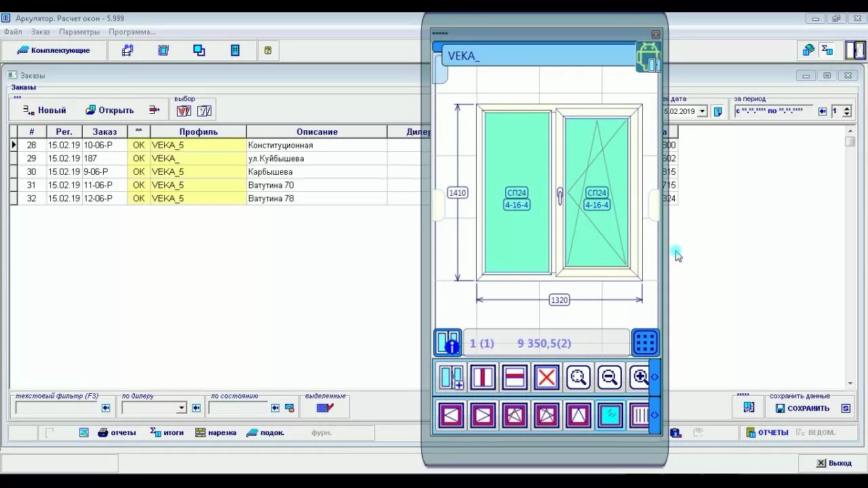Zoom in with the plus magnifier

tap(639, 378)
